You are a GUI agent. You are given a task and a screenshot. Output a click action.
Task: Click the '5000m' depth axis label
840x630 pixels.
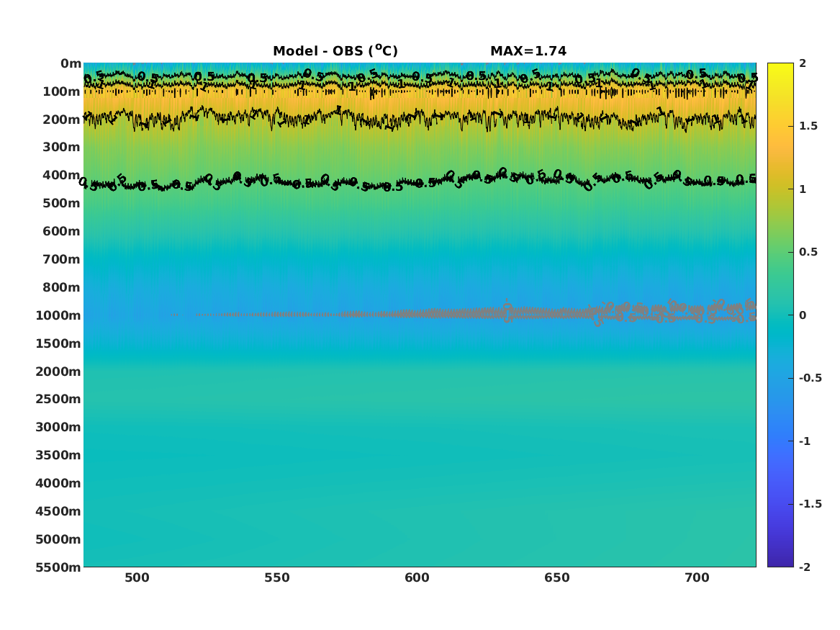pyautogui.click(x=58, y=539)
